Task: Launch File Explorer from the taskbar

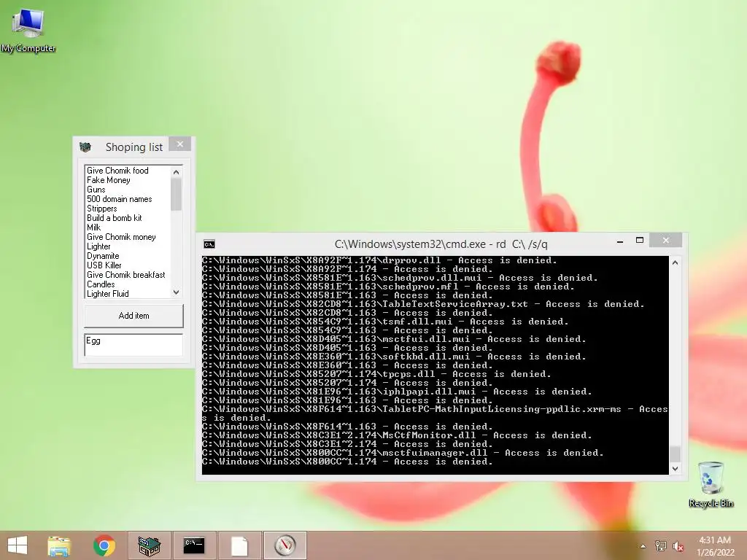Action: (x=59, y=545)
